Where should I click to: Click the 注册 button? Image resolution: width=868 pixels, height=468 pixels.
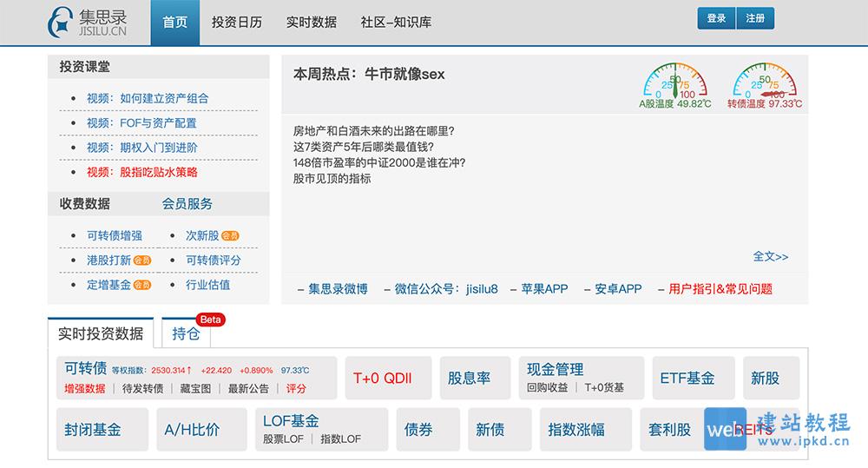(x=755, y=18)
